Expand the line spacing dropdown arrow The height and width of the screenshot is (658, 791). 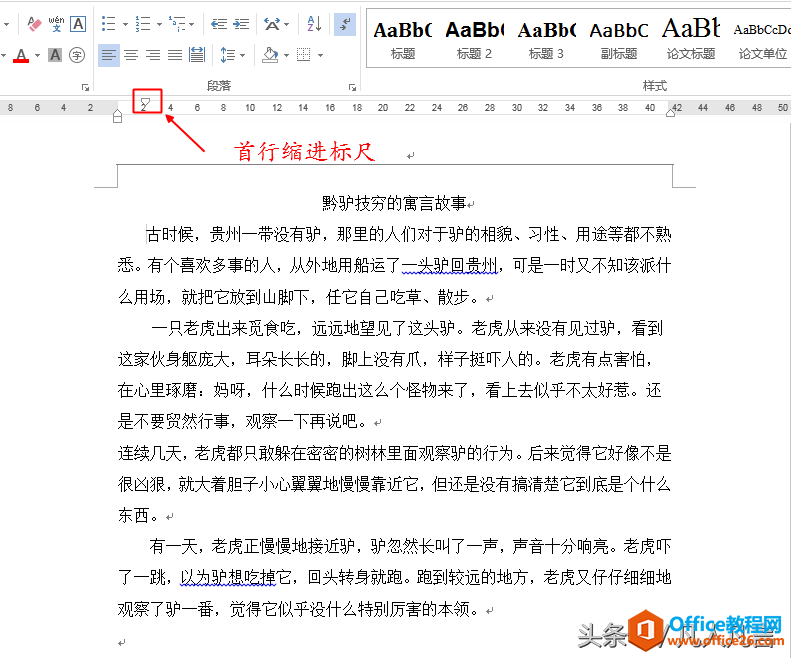[242, 56]
